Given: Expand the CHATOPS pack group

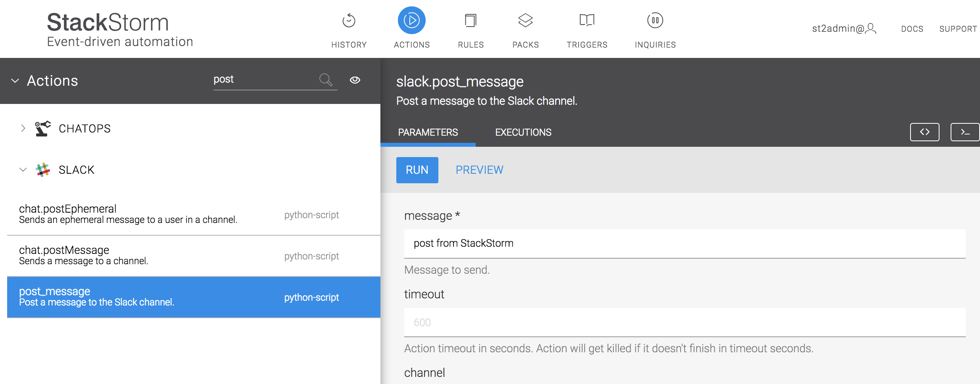Looking at the screenshot, I should 23,128.
